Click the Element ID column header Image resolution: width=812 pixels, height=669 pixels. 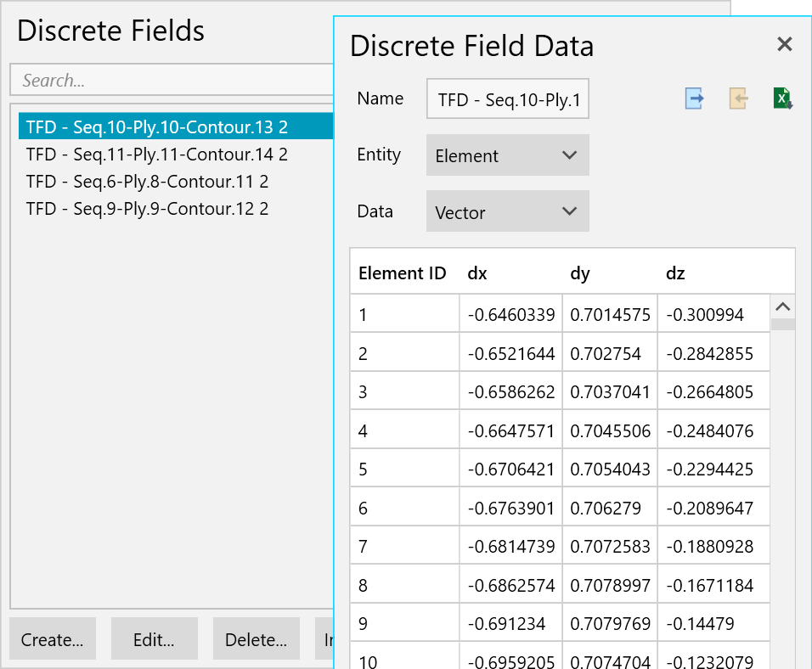click(x=403, y=273)
